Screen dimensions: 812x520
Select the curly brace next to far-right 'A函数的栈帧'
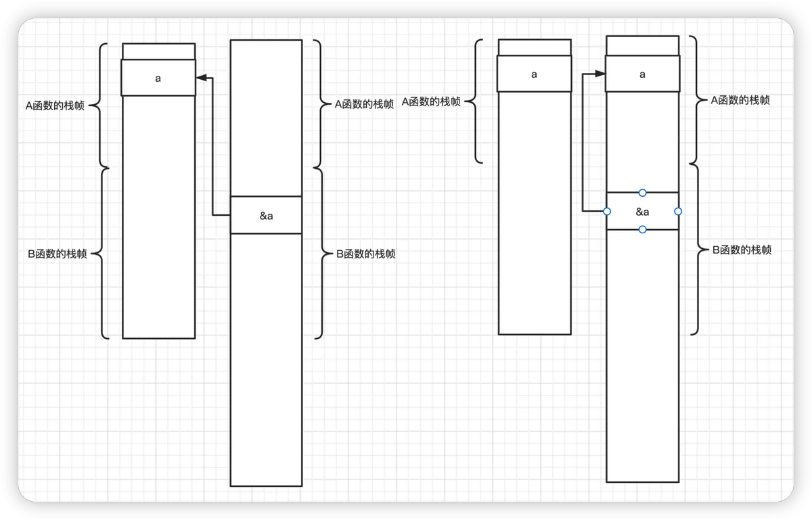coord(696,100)
